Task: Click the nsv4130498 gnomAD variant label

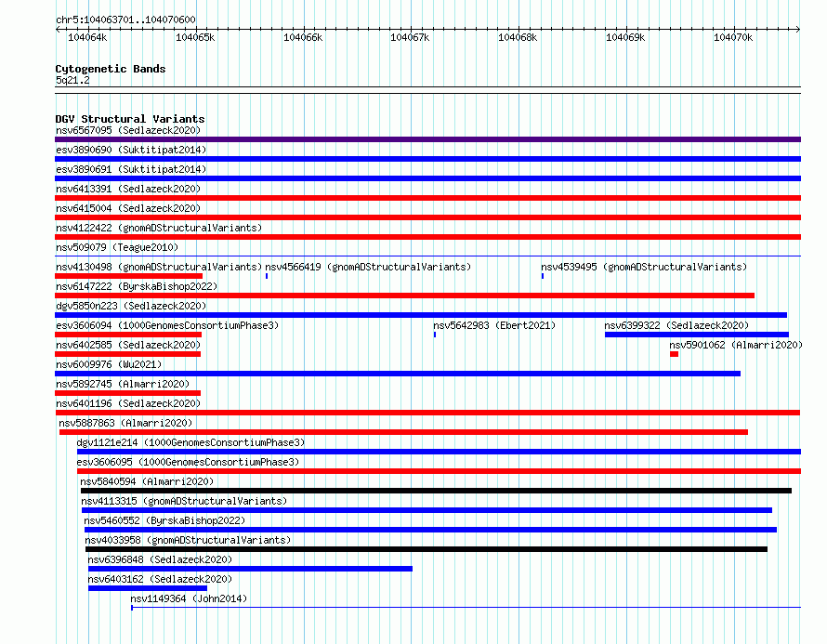Action: [159, 267]
